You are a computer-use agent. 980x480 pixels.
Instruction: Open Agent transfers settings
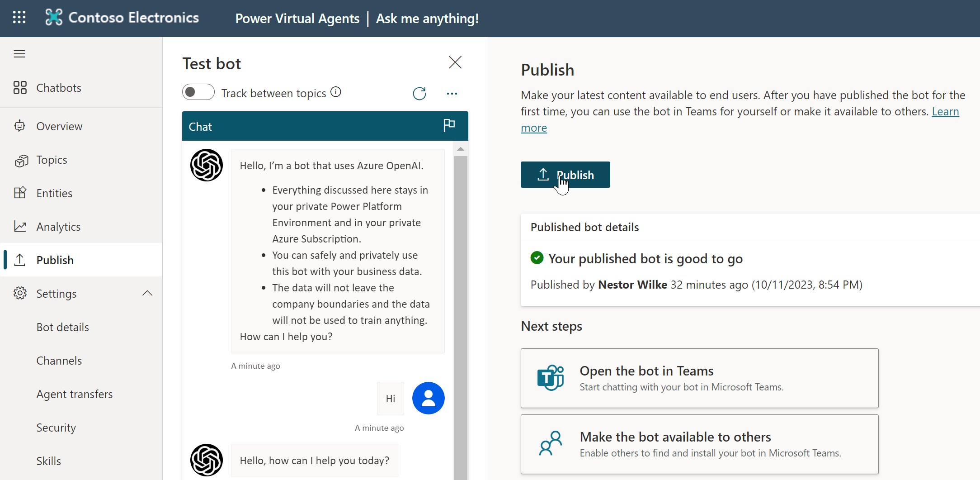pos(81,394)
